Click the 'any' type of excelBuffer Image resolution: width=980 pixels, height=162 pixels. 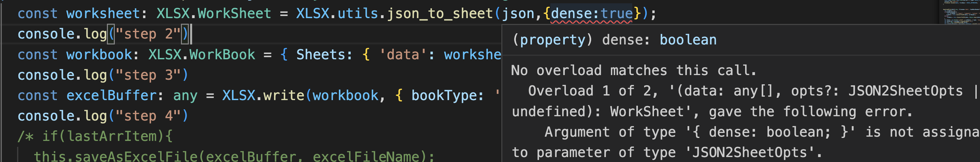click(x=185, y=95)
